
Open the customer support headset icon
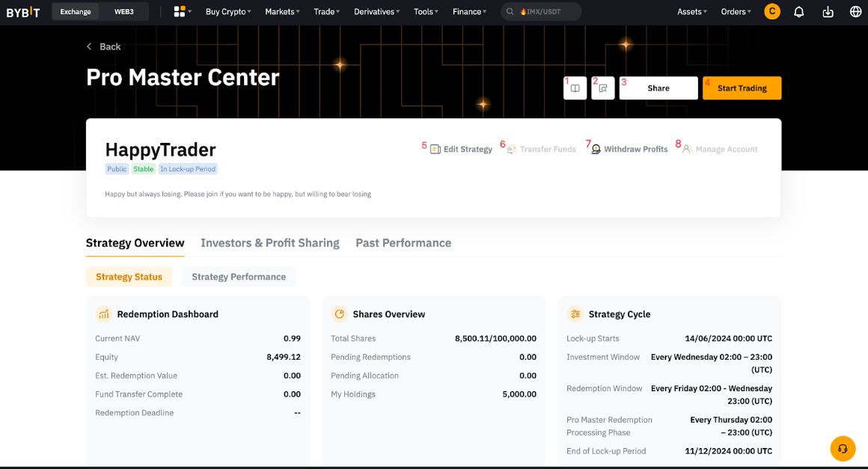843,449
